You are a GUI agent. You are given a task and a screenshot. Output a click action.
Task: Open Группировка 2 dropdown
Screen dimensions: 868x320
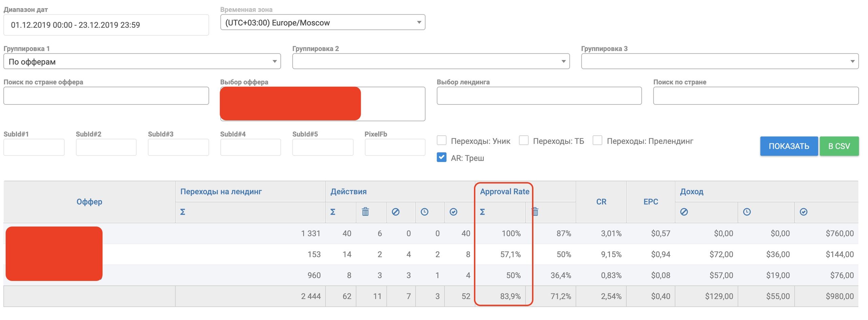click(431, 61)
